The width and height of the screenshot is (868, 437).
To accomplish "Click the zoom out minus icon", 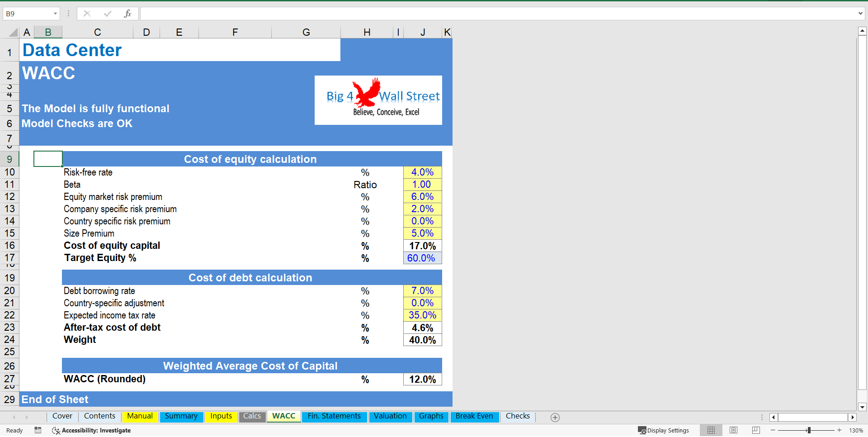I will (x=773, y=430).
